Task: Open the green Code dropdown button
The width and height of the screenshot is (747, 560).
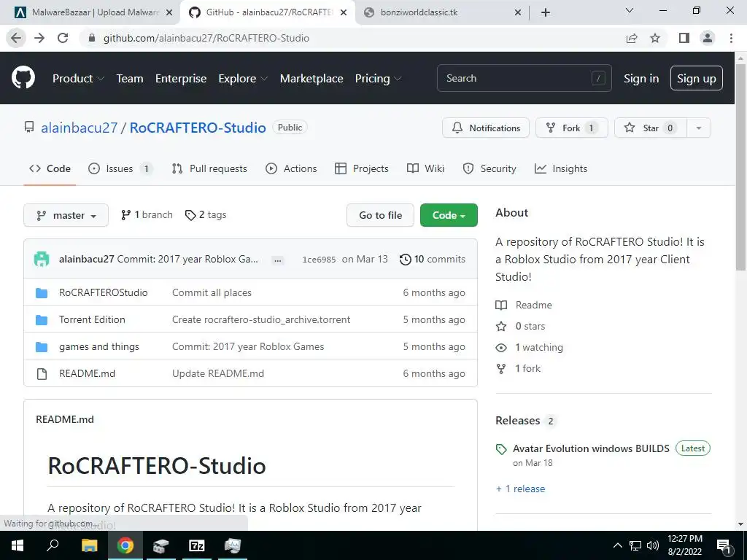Action: (449, 215)
